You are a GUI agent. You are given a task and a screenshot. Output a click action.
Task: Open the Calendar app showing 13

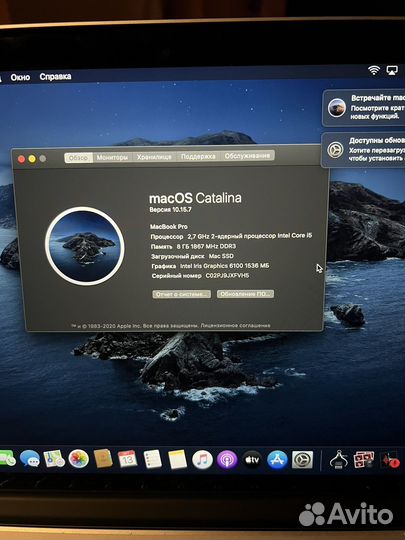click(127, 459)
